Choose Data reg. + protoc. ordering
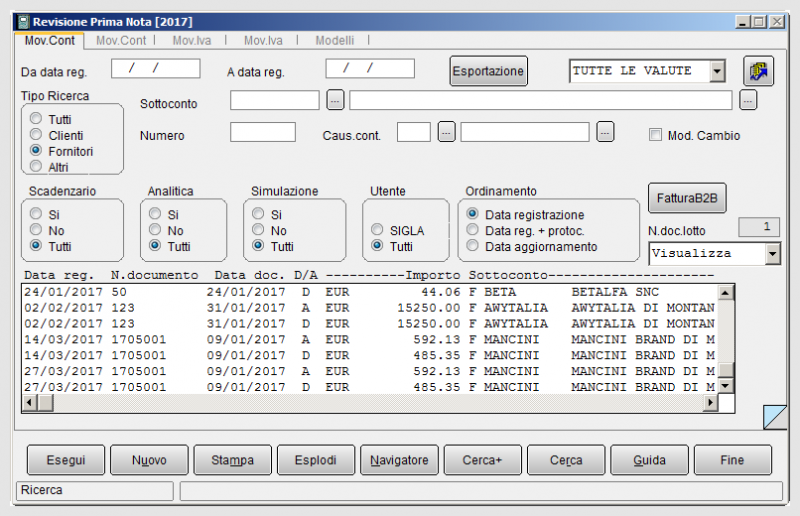 pos(472,229)
